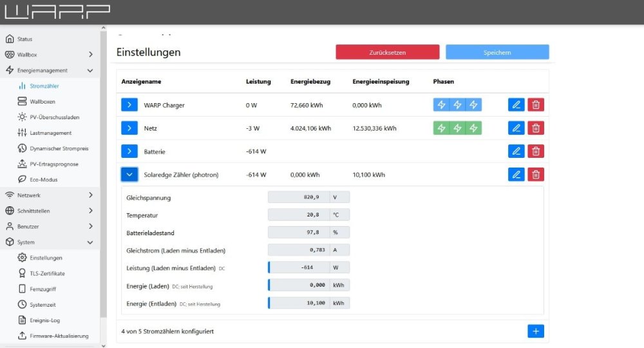
Task: Click the Energieeinspeisung column header
Action: 381,81
